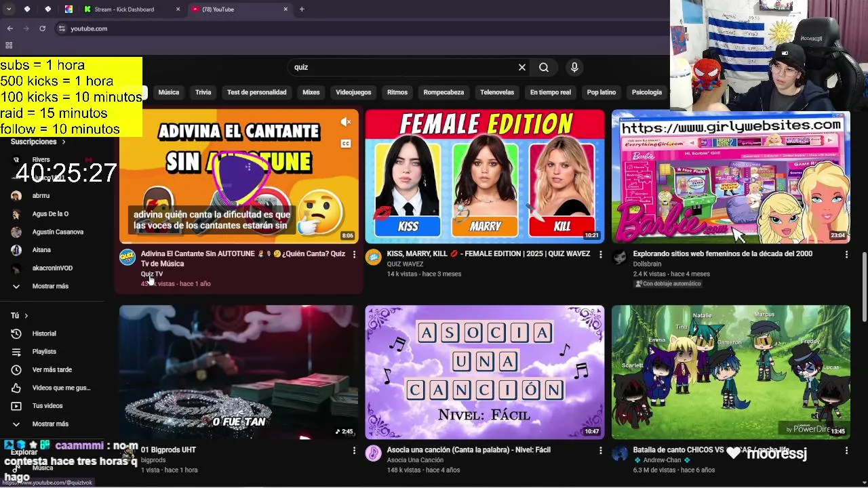Filter results by En tiempo real chip
Screen dimensions: 868x488
(x=551, y=92)
